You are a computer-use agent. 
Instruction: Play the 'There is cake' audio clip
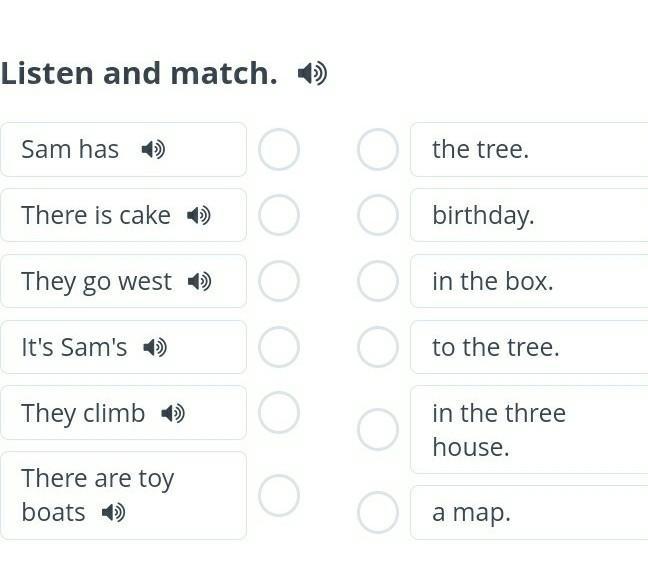coord(198,215)
